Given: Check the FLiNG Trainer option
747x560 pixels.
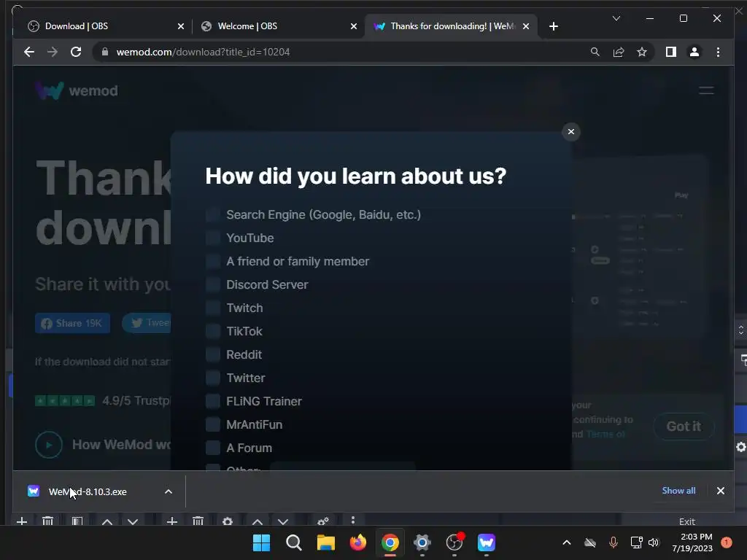Looking at the screenshot, I should (x=213, y=402).
